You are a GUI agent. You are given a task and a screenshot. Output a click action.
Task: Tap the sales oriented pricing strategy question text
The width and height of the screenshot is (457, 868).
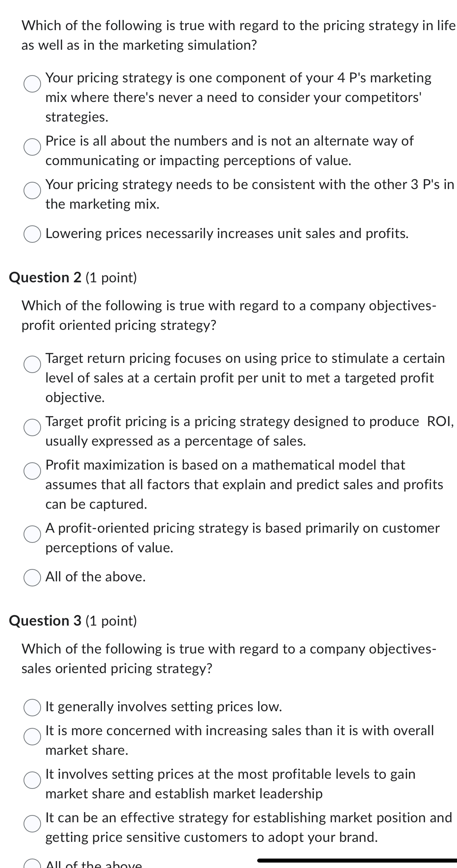point(228,659)
